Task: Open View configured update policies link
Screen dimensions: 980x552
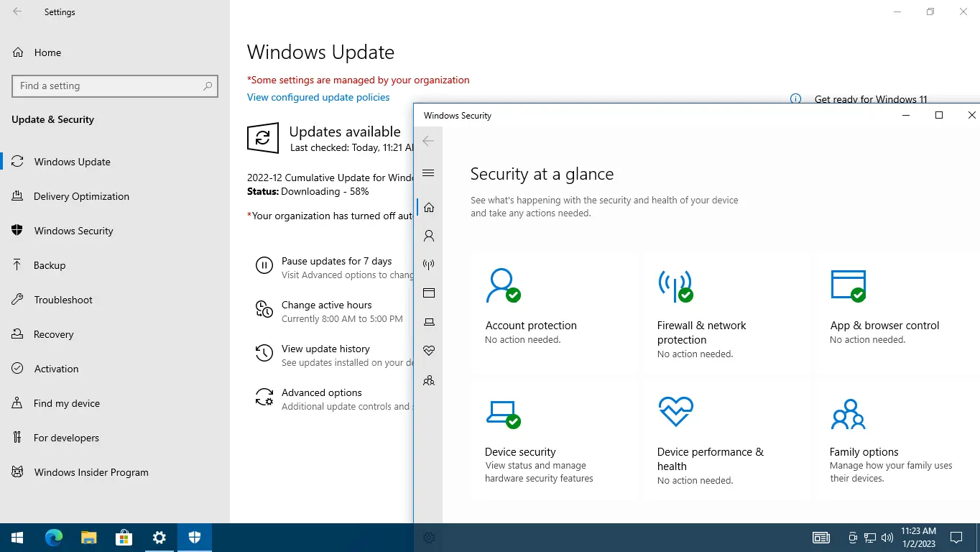Action: (x=318, y=97)
